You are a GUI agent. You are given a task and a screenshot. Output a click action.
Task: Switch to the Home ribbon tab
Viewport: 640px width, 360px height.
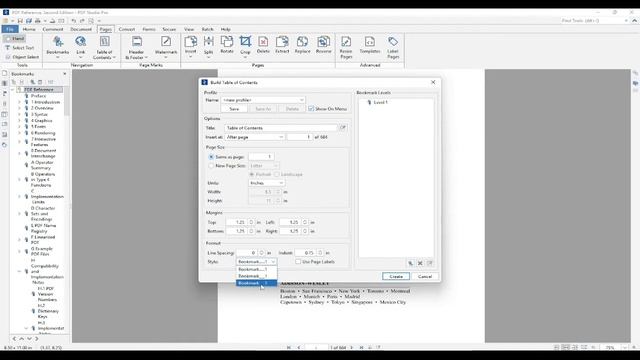click(29, 29)
